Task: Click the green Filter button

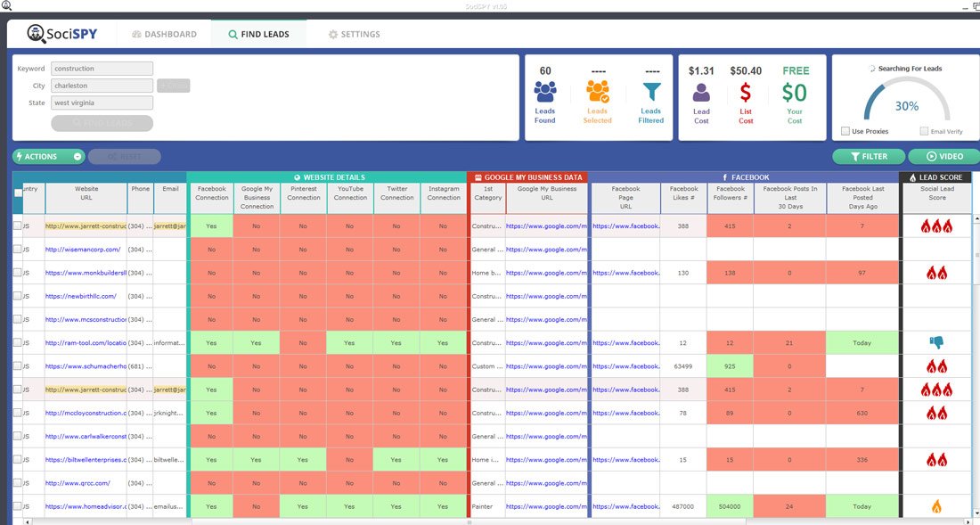Action: (x=867, y=157)
